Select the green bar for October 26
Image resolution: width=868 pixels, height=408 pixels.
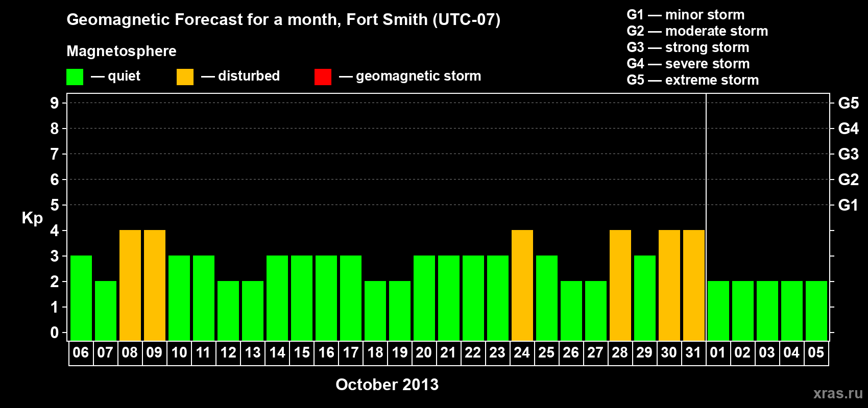click(x=571, y=311)
